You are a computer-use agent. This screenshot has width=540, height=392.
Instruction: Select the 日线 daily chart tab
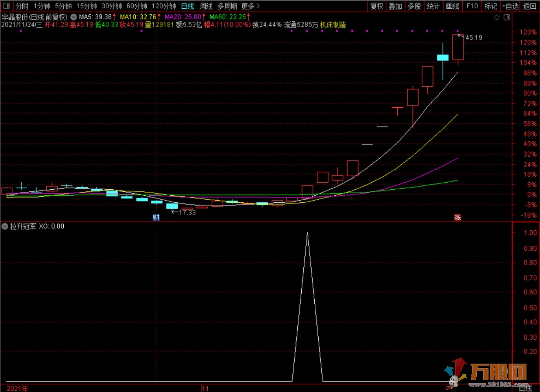(x=187, y=6)
